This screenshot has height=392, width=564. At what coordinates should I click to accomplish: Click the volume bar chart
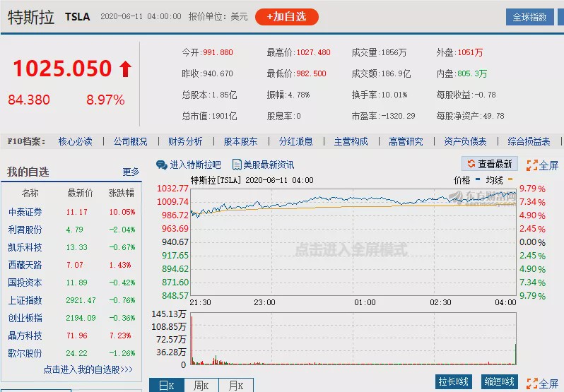point(353,338)
